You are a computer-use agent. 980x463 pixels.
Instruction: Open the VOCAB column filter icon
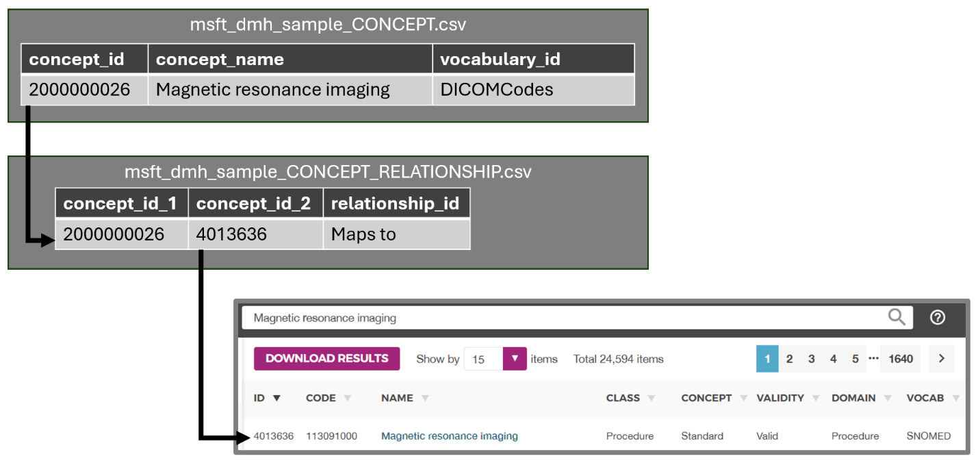coord(955,398)
